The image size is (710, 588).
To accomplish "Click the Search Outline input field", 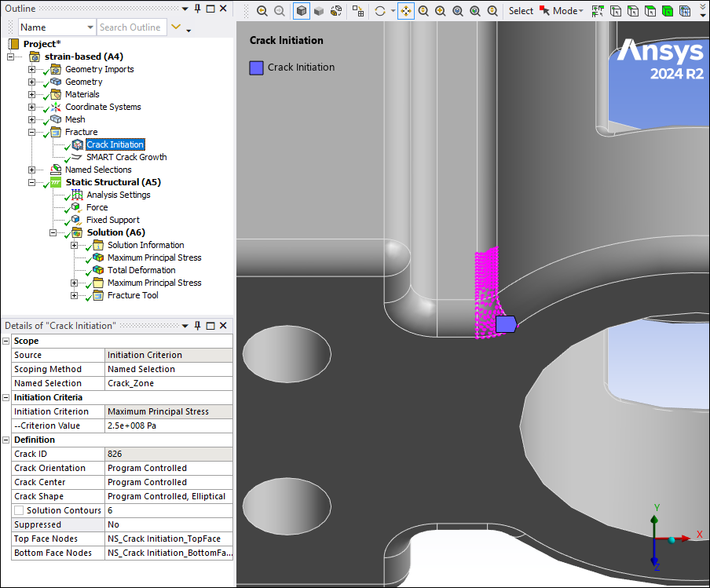I will (131, 27).
